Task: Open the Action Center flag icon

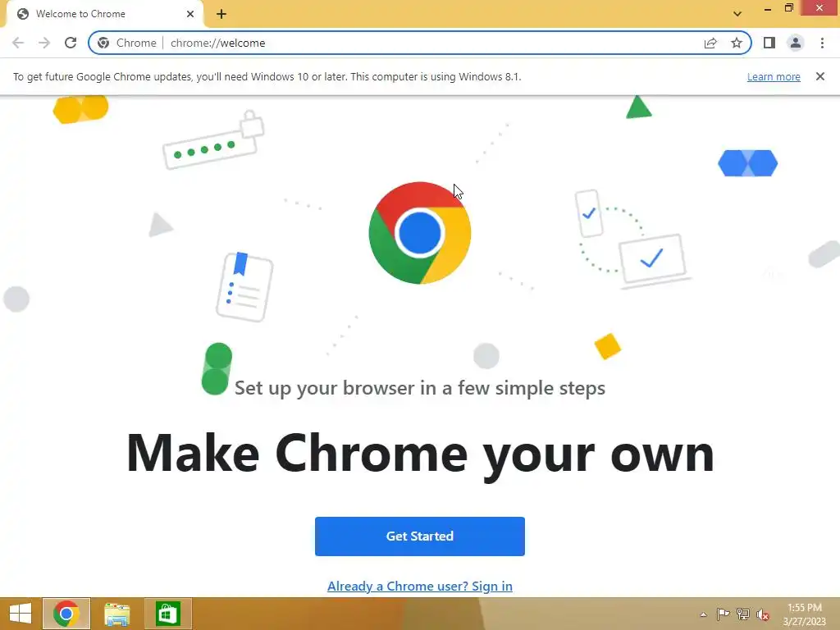Action: click(724, 614)
